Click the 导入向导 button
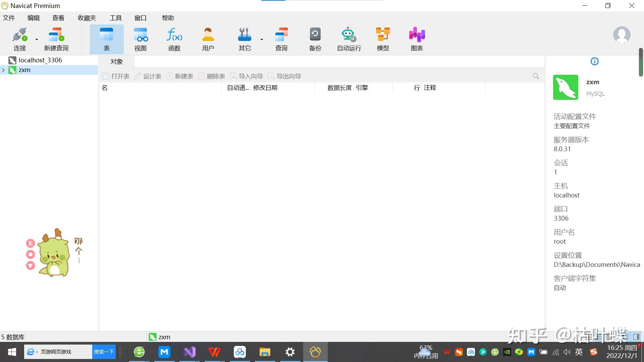The height and width of the screenshot is (362, 644). [x=246, y=76]
